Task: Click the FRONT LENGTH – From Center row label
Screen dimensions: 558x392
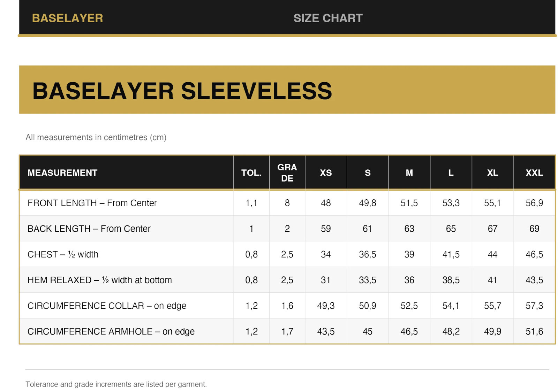Action: [x=92, y=203]
